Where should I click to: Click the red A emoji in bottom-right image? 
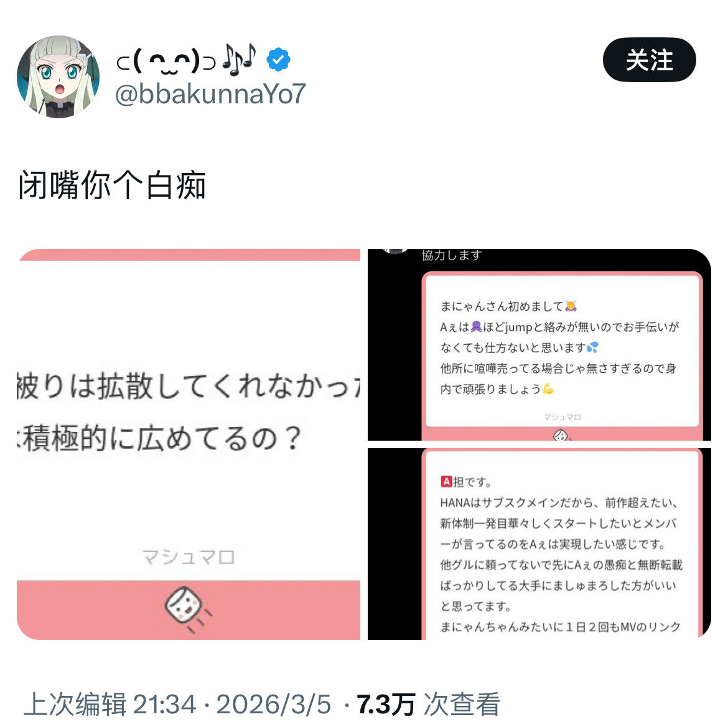[446, 481]
